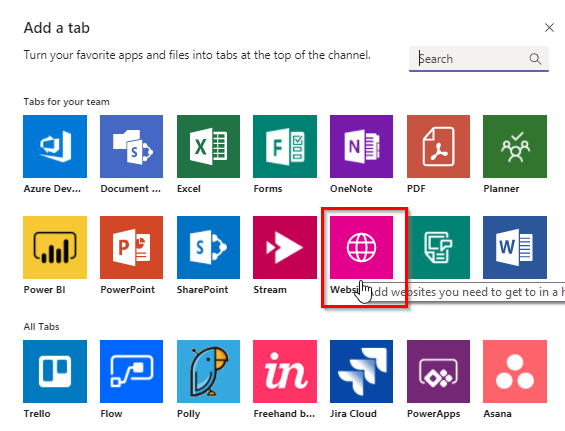Click the Planner label under its tile
Viewport: 565px width, 431px height.
pos(501,189)
